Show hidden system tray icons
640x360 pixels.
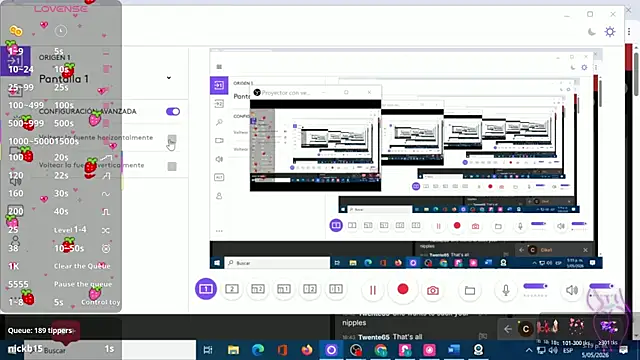click(529, 350)
